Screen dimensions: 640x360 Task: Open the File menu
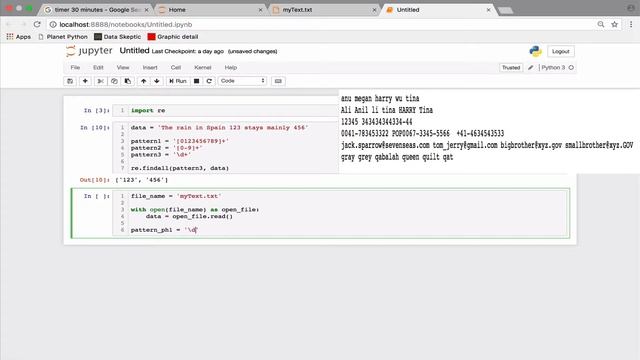click(x=75, y=67)
